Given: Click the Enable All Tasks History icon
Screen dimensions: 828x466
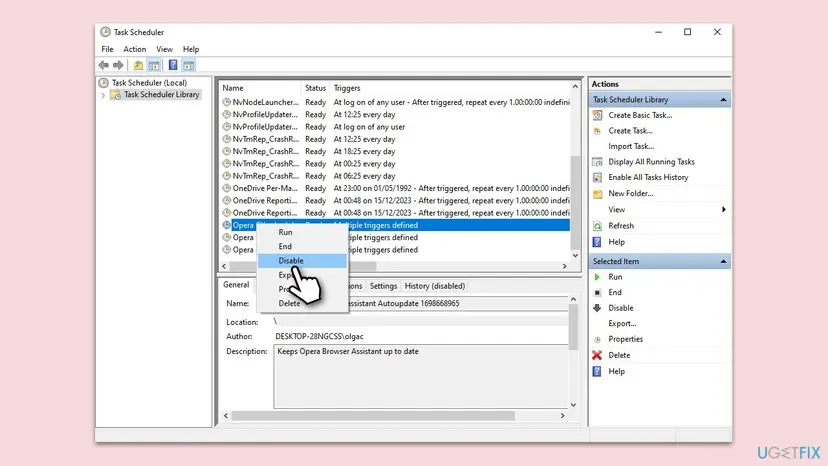Looking at the screenshot, I should point(597,178).
